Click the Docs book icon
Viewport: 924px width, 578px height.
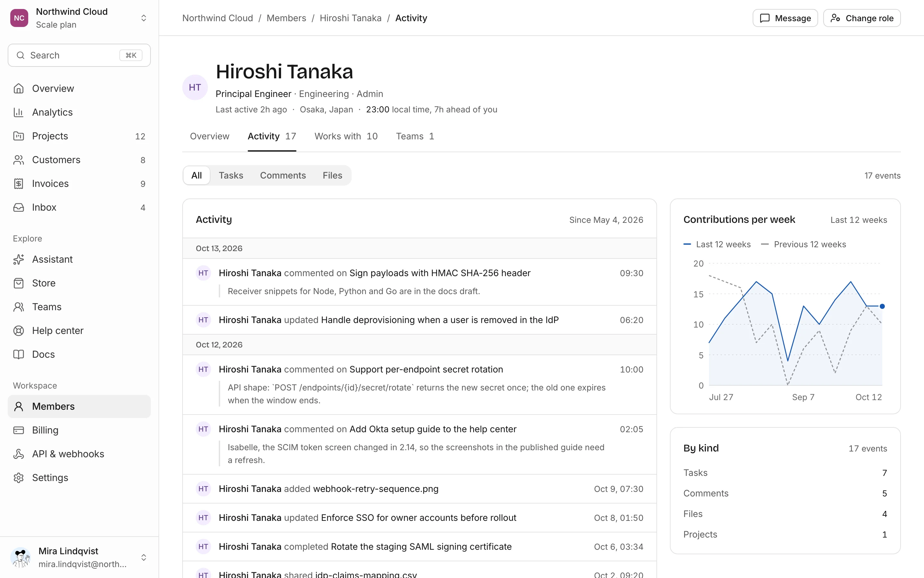coord(18,354)
